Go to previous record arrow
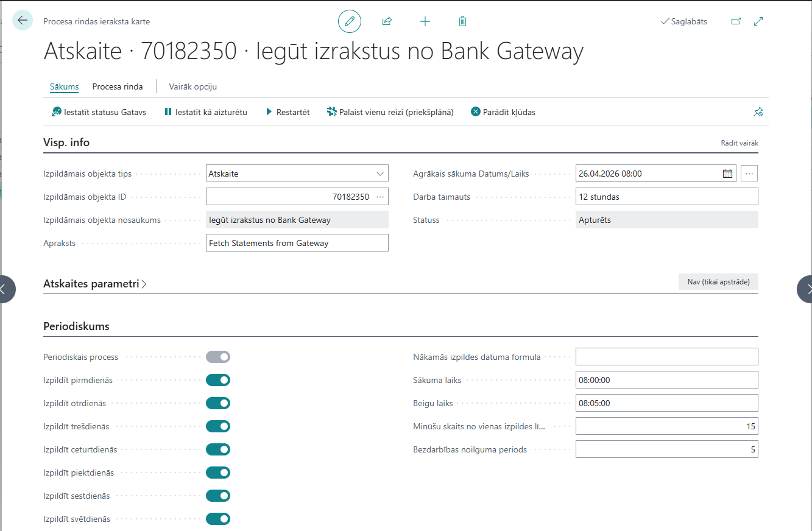Screen dimensions: 812x531 pyautogui.click(x=6, y=289)
